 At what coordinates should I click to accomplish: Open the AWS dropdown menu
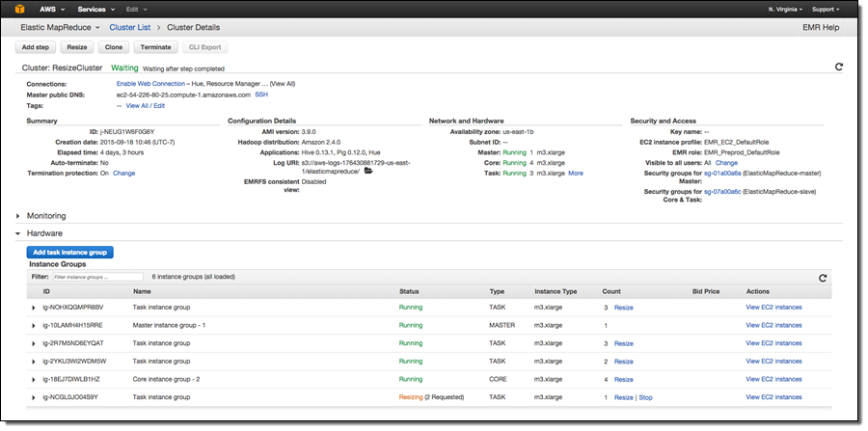pyautogui.click(x=53, y=10)
